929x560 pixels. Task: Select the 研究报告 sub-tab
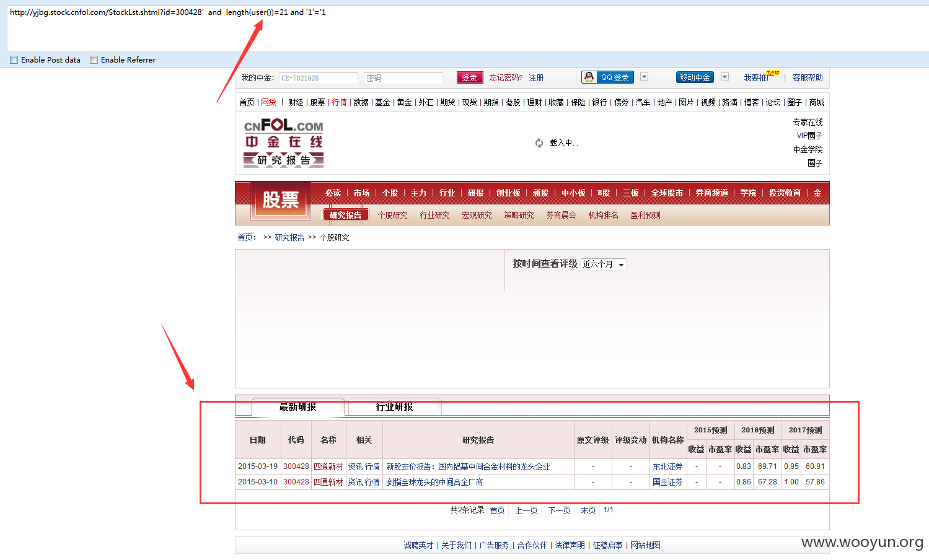point(346,215)
